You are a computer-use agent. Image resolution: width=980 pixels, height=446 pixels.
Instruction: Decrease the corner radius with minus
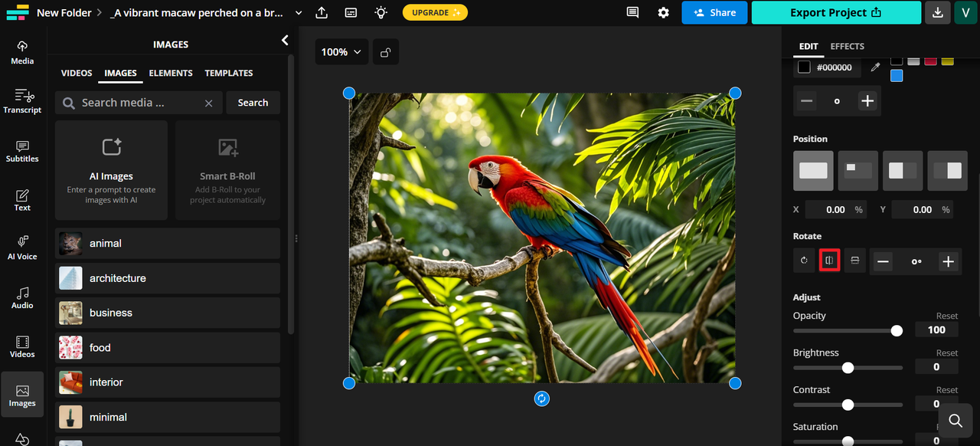(x=807, y=100)
